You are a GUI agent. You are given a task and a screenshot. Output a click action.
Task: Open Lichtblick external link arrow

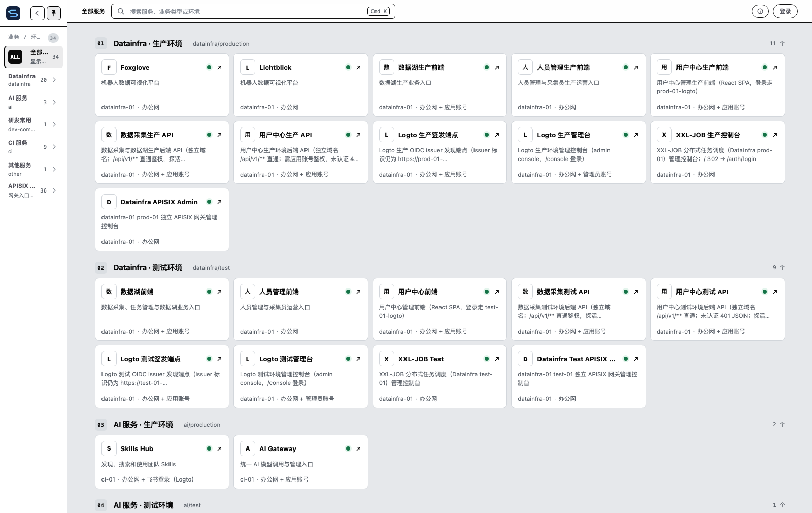point(358,67)
